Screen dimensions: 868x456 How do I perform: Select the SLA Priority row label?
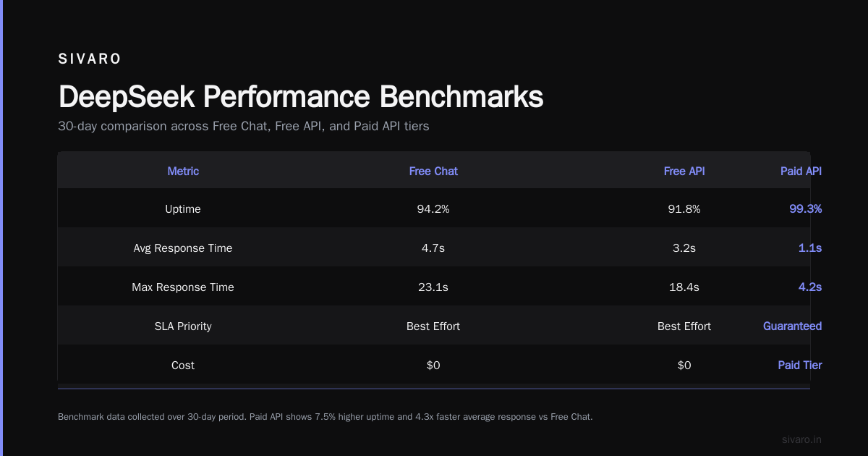[183, 326]
